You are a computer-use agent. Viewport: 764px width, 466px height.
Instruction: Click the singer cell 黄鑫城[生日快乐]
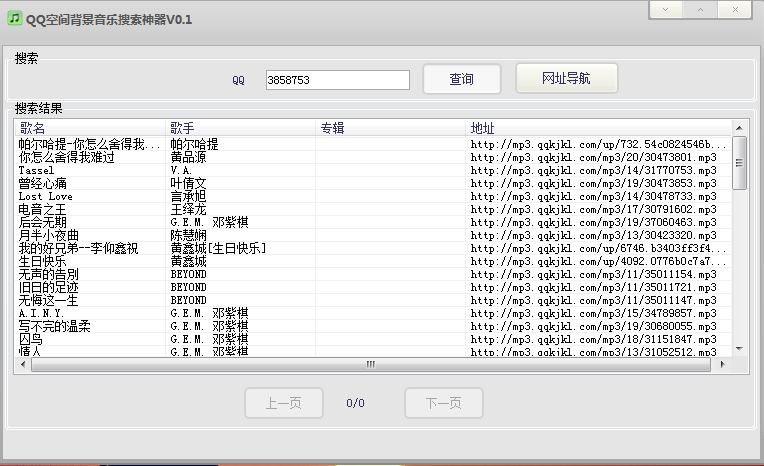(x=218, y=249)
